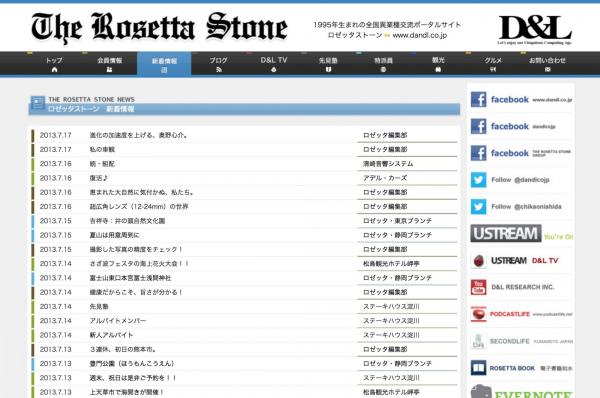This screenshot has width=600, height=398.
Task: Click the D&L logo in the header
Action: pyautogui.click(x=535, y=30)
